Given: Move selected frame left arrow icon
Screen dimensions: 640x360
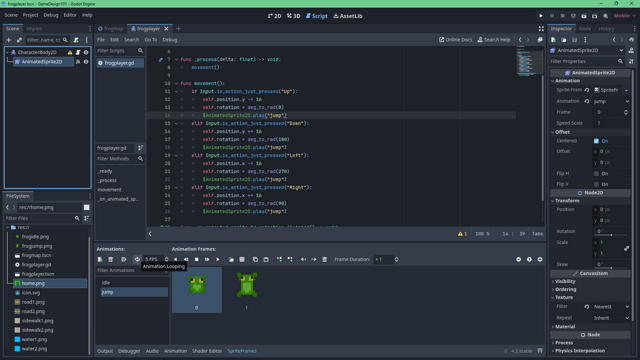Looking at the screenshot, I should pyautogui.click(x=303, y=260).
